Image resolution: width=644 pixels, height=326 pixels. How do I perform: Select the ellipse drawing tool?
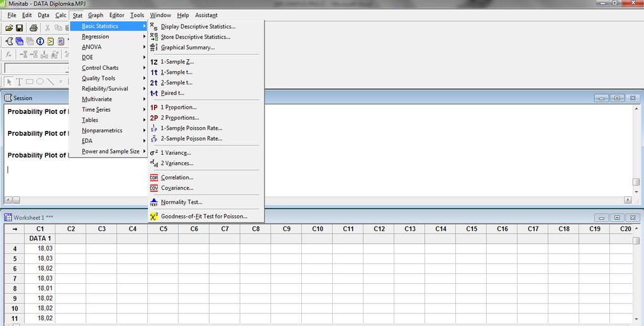click(x=40, y=81)
